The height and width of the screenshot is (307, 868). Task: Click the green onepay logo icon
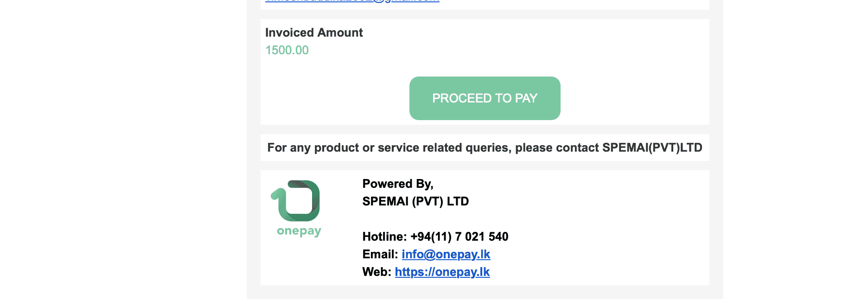[x=296, y=200]
